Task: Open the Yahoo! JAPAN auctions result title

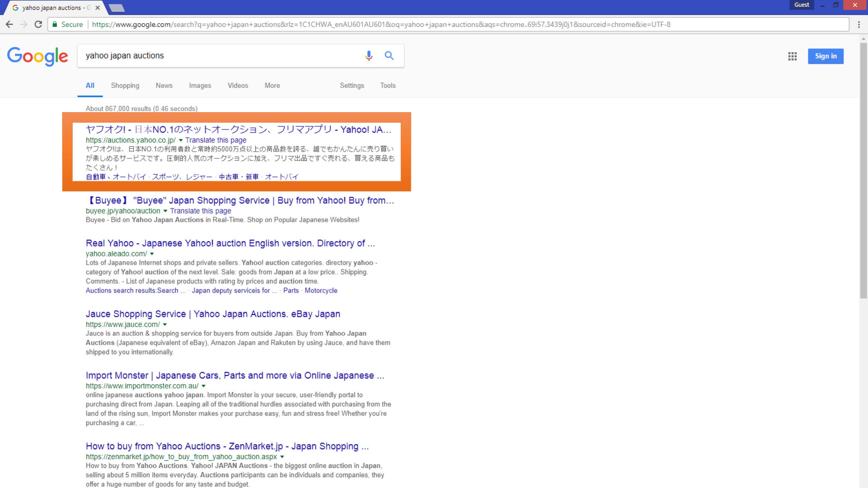Action: tap(238, 130)
